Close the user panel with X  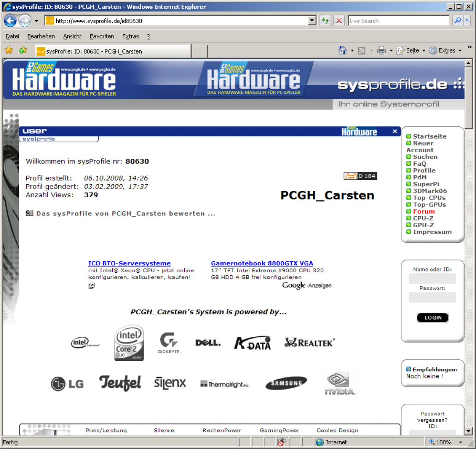(x=395, y=131)
